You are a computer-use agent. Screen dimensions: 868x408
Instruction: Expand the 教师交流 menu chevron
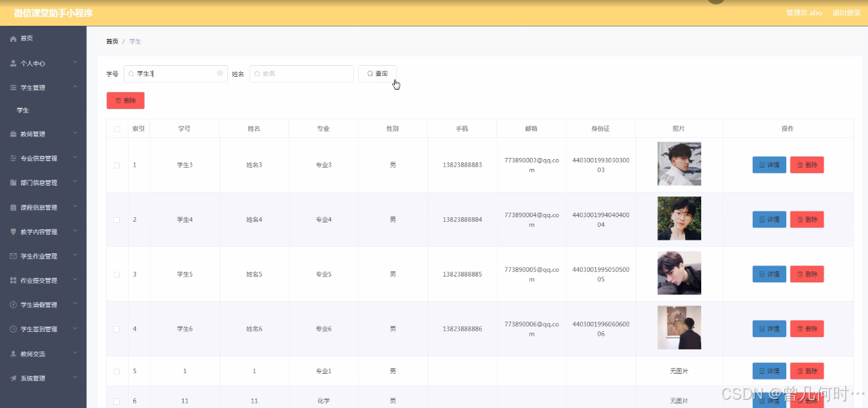[75, 353]
